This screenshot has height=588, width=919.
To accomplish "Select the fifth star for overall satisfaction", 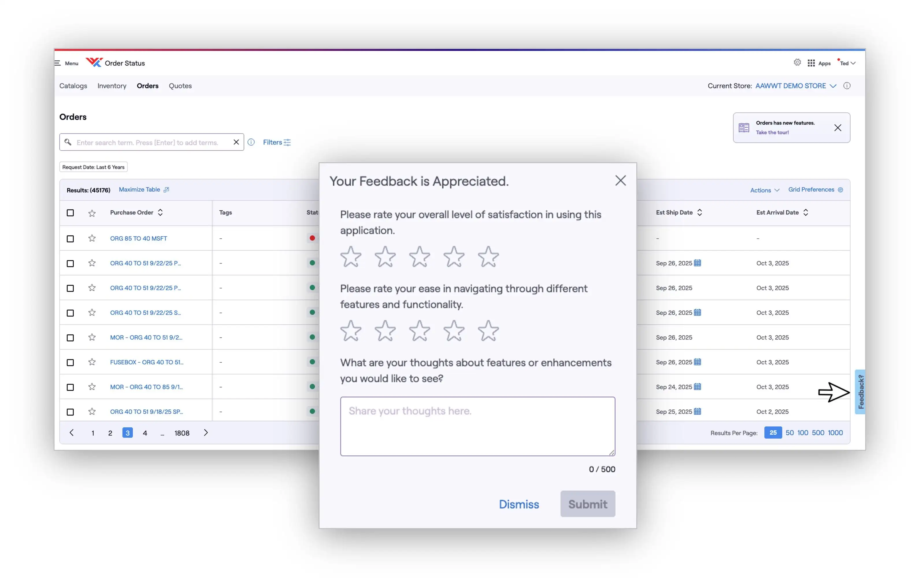I will tap(488, 256).
